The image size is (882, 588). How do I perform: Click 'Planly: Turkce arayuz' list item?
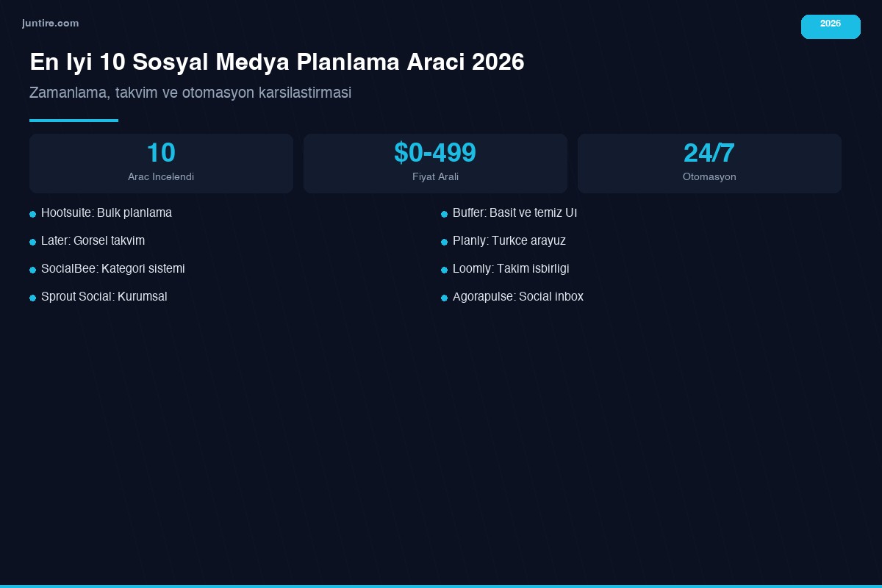click(509, 241)
